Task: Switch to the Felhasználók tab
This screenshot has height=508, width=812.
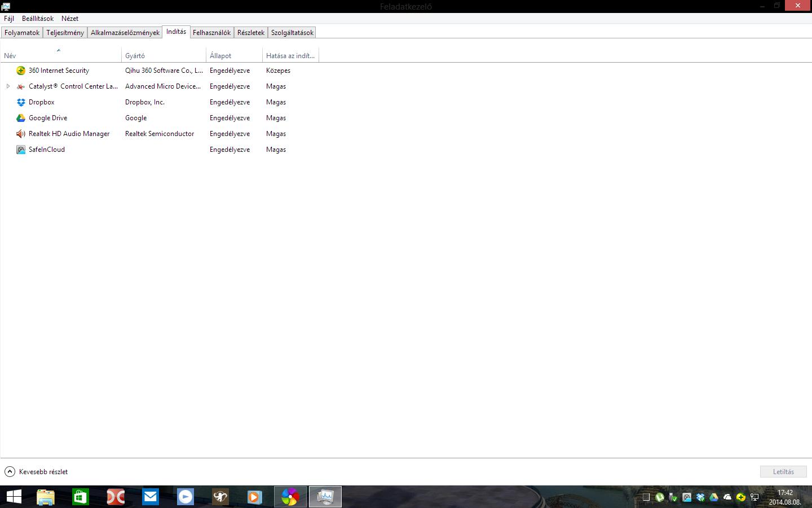Action: click(x=212, y=33)
